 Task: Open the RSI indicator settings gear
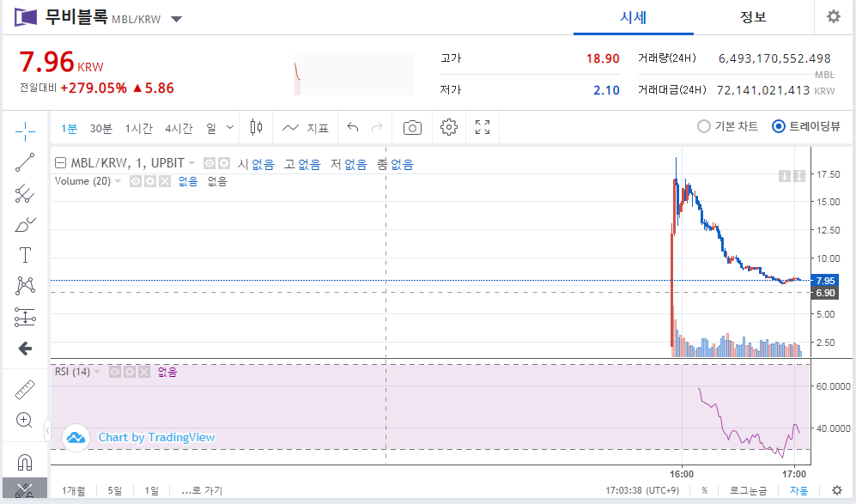[130, 372]
